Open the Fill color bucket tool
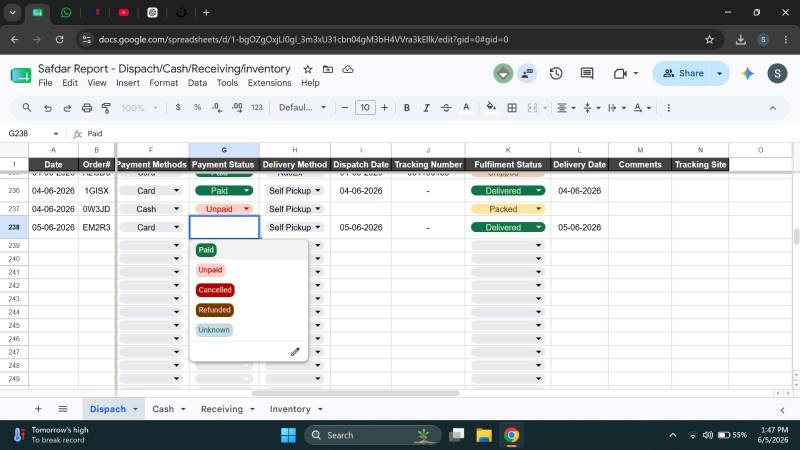This screenshot has width=800, height=450. tap(491, 107)
